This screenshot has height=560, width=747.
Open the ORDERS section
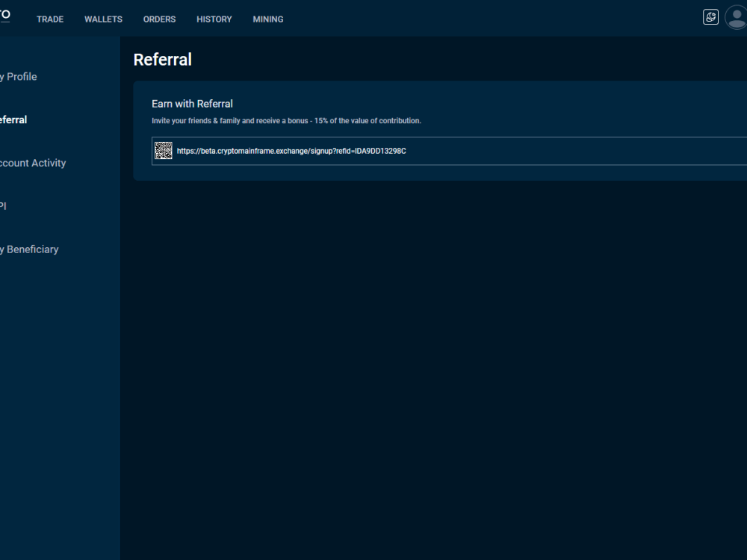click(160, 19)
